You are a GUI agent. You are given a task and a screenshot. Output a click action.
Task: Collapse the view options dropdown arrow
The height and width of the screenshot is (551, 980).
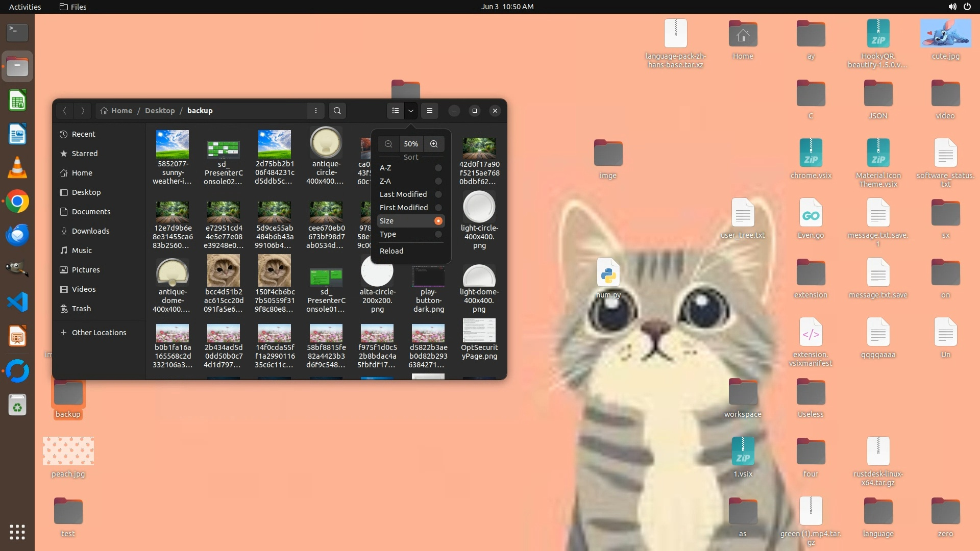411,111
